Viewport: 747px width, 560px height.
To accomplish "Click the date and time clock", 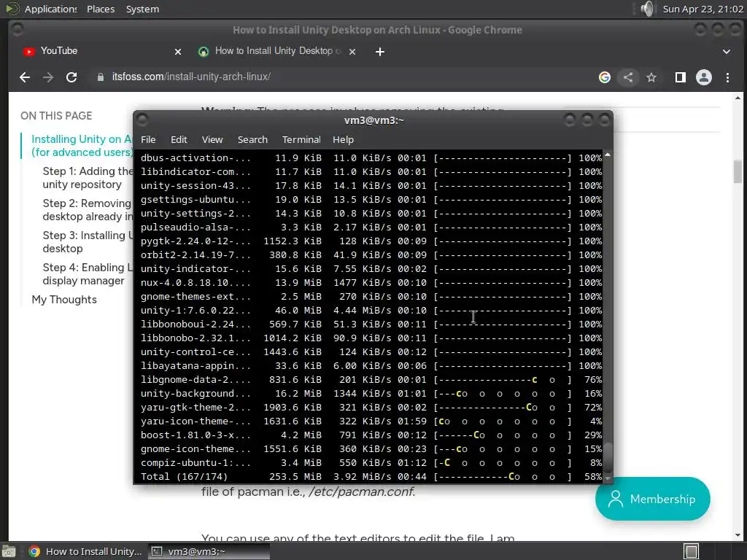I will [x=703, y=9].
